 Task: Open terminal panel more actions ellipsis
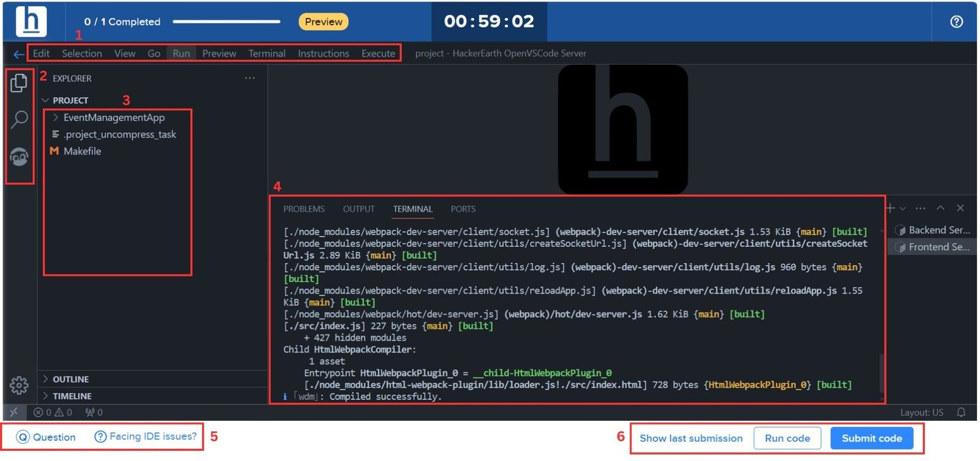[920, 208]
